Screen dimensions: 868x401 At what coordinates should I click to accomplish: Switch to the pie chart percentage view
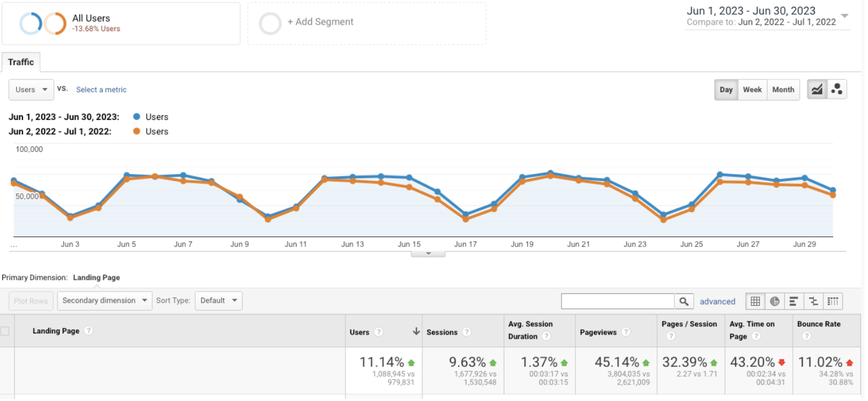coord(775,301)
